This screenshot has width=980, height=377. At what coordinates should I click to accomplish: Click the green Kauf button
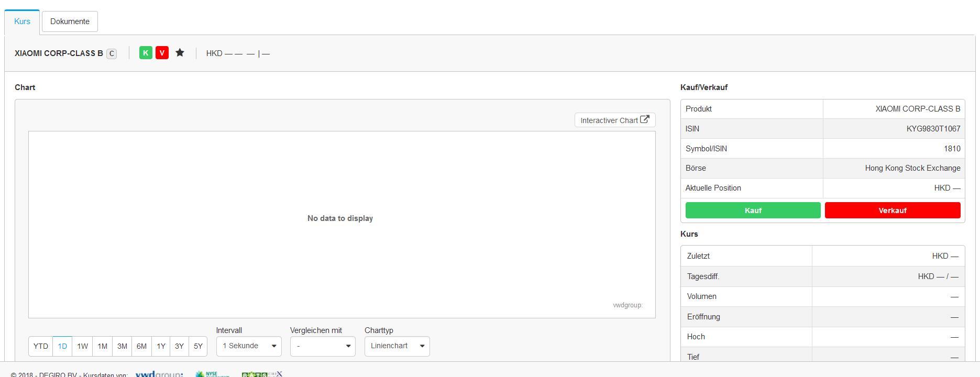coord(753,210)
